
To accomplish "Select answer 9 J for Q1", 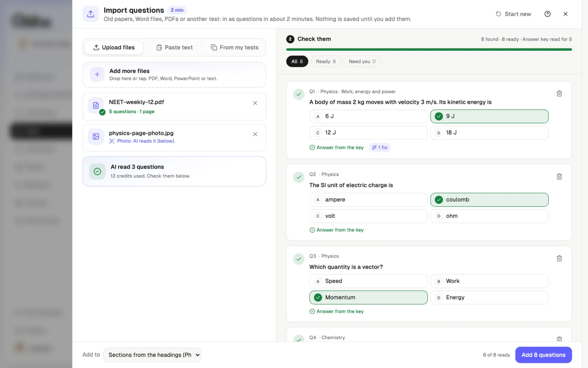I will pos(489,116).
